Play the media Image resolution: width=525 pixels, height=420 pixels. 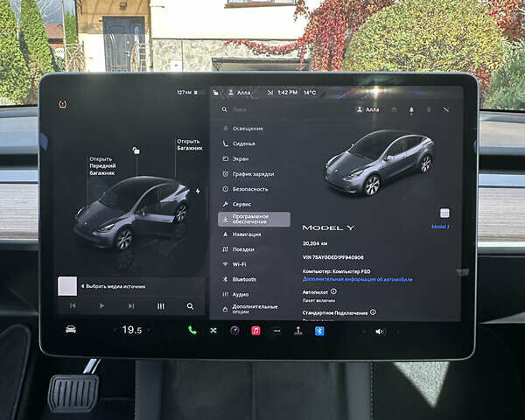point(101,305)
